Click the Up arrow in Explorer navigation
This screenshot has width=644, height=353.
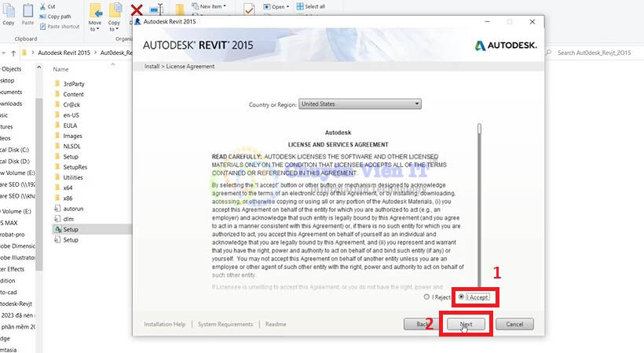pyautogui.click(x=13, y=53)
